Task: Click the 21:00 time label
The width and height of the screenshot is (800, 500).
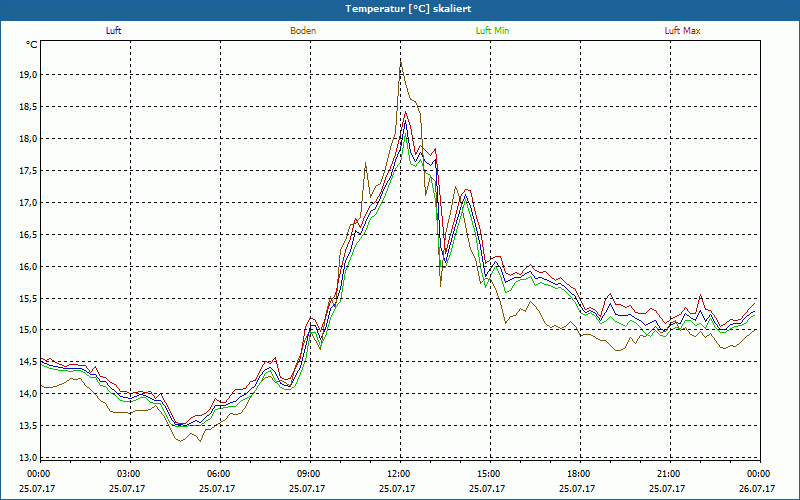Action: [x=669, y=474]
